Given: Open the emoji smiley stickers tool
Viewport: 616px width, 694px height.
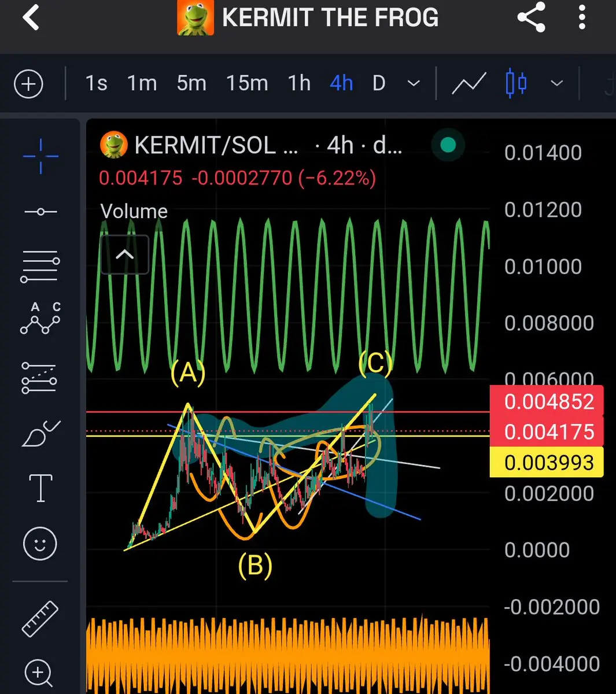Looking at the screenshot, I should (x=40, y=544).
